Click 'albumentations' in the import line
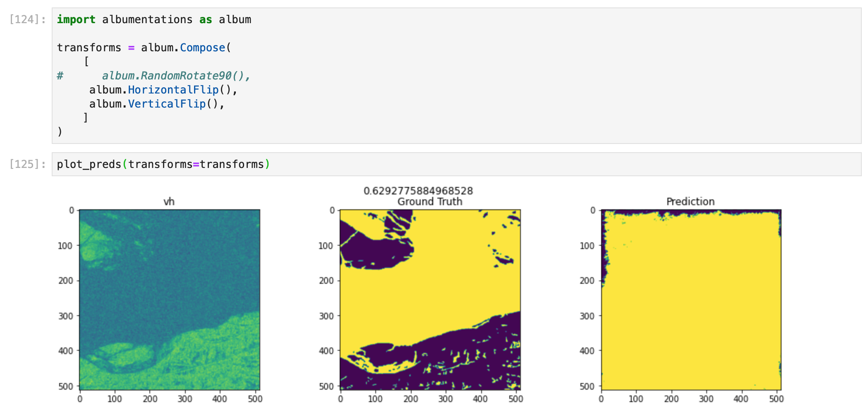This screenshot has height=412, width=868. pos(147,20)
